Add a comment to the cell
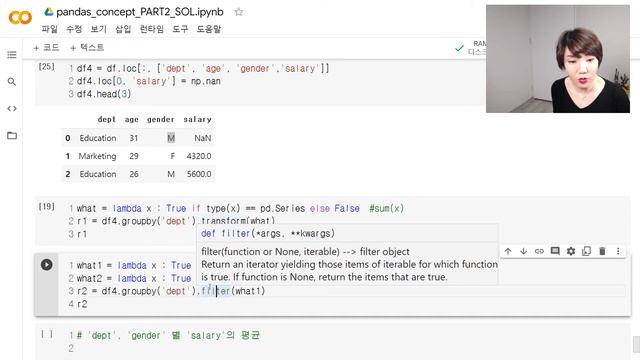This screenshot has width=640, height=360. [555, 251]
